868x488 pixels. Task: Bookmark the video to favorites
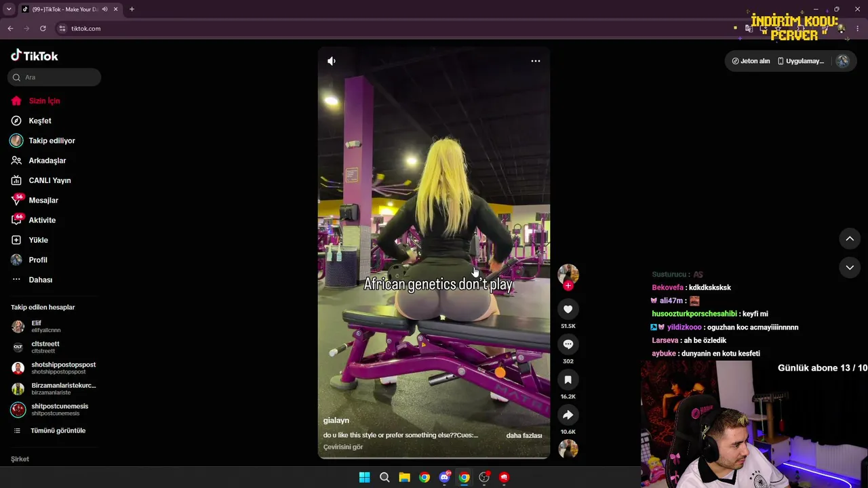[568, 380]
